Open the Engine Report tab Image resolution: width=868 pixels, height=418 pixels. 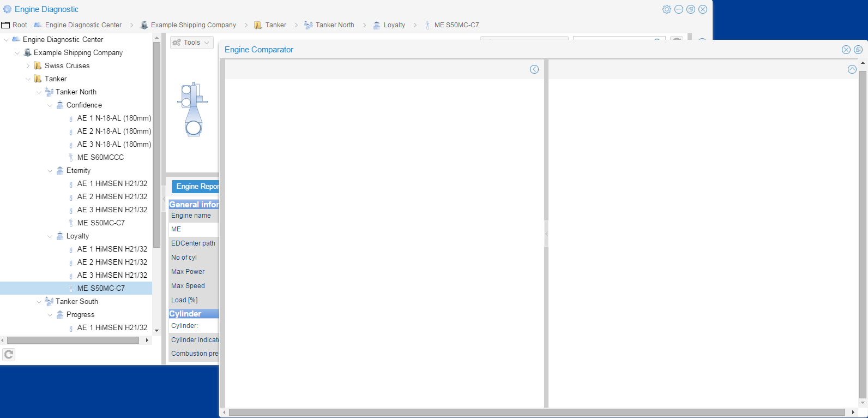pos(196,187)
